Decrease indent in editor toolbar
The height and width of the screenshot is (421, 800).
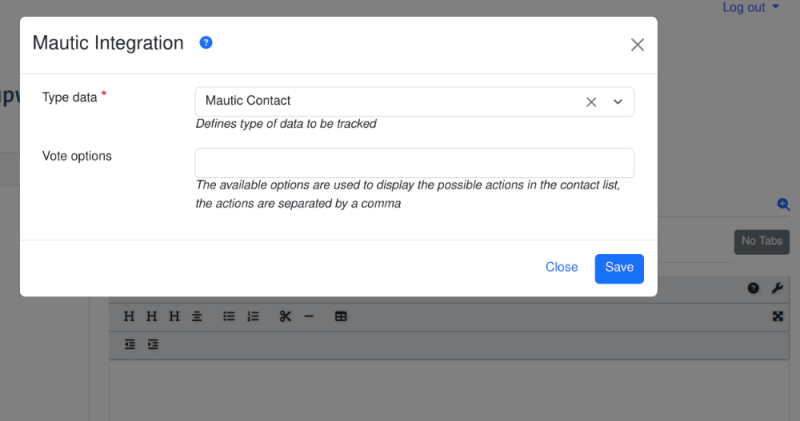point(130,344)
